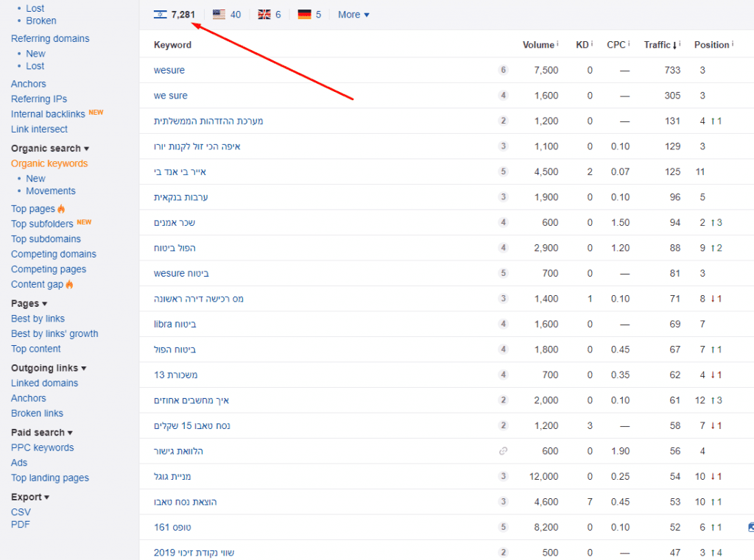Sort table by Traffic column
This screenshot has height=560, width=754.
click(660, 45)
